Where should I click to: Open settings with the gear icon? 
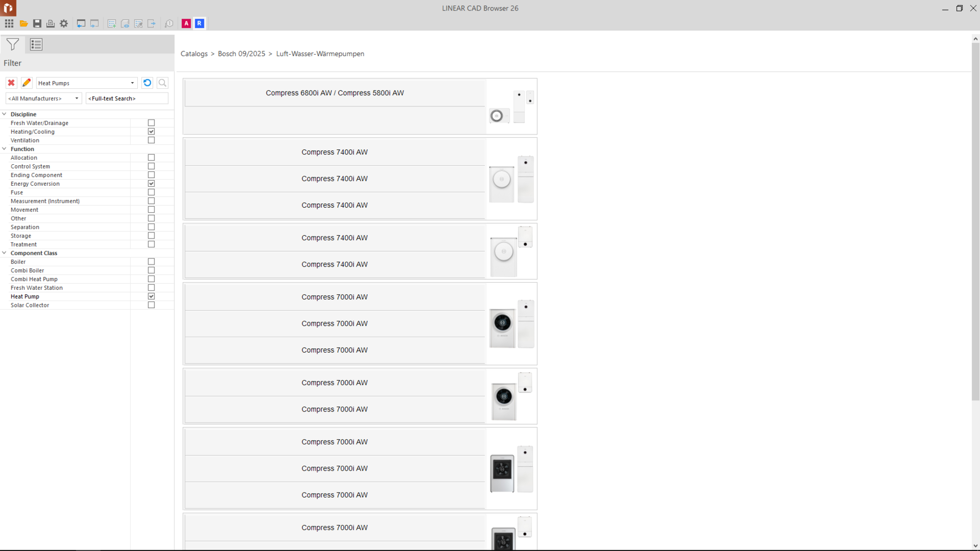64,24
